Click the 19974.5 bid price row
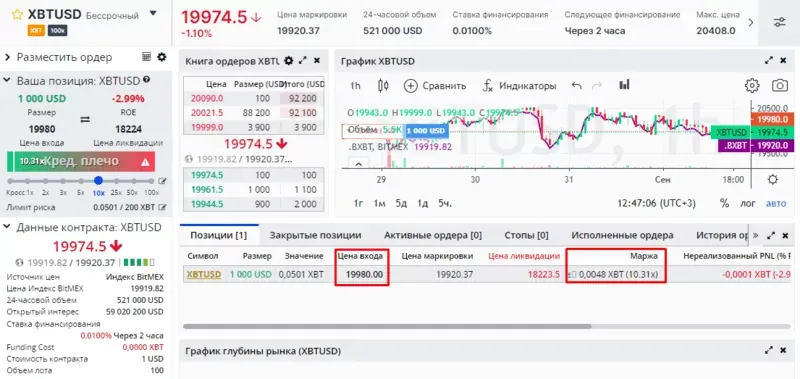Screen dimensions: 800x379 pos(254,175)
